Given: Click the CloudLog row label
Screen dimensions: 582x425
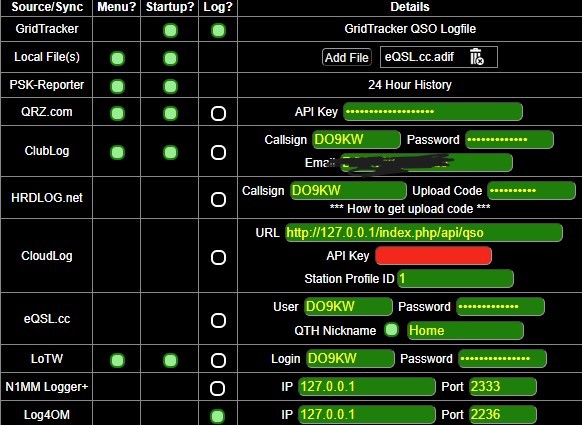Looking at the screenshot, I should [47, 255].
